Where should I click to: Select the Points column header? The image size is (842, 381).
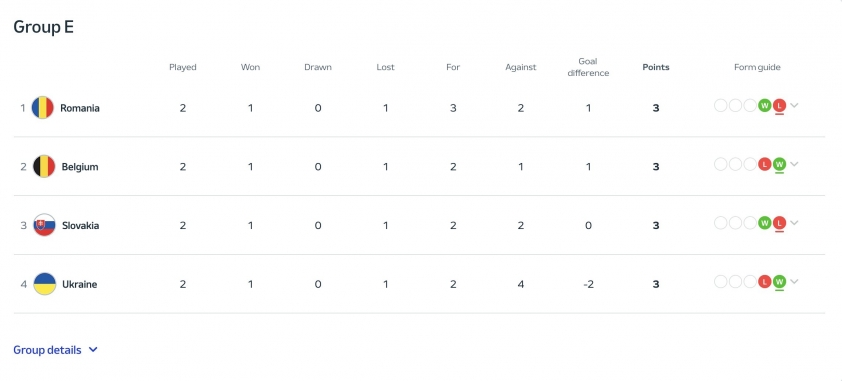click(656, 67)
